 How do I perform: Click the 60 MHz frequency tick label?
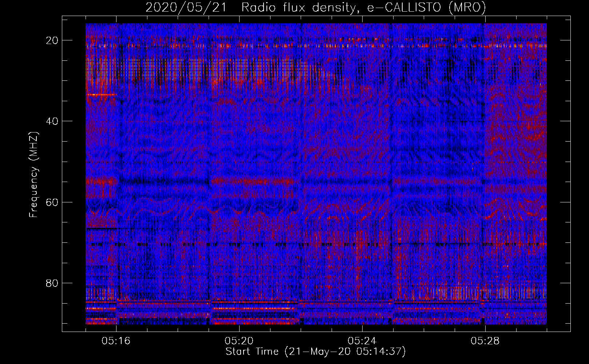pyautogui.click(x=52, y=202)
